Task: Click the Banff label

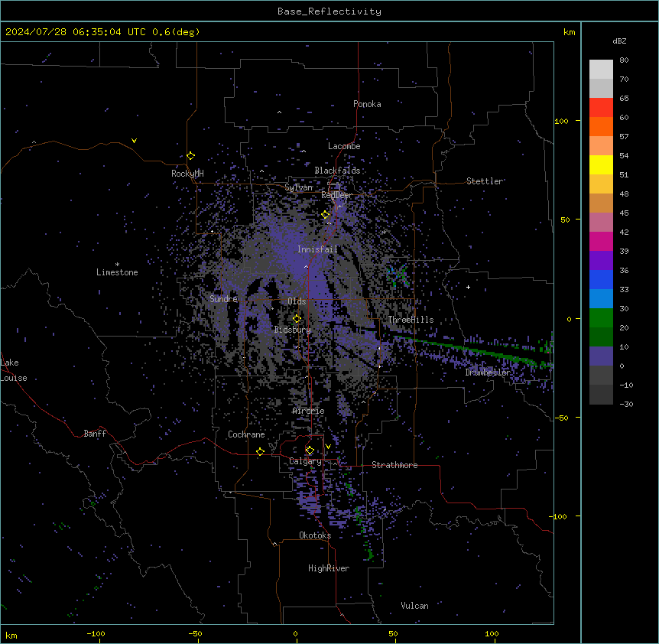Action: click(x=95, y=434)
